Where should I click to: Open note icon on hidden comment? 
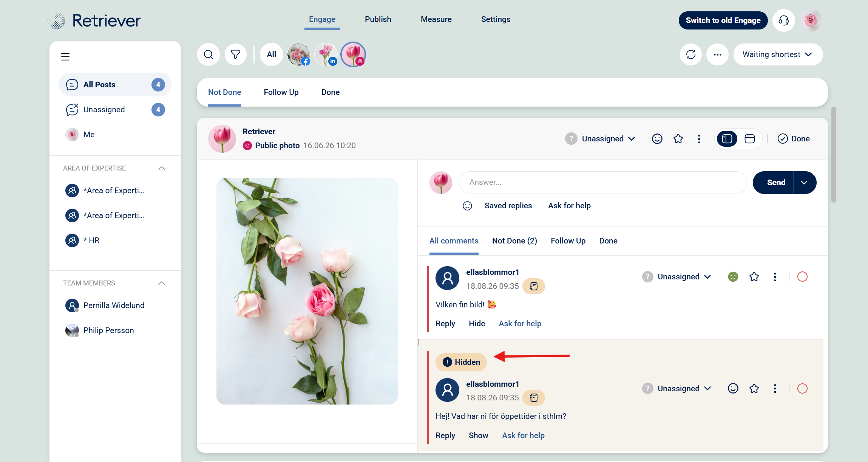coord(534,398)
